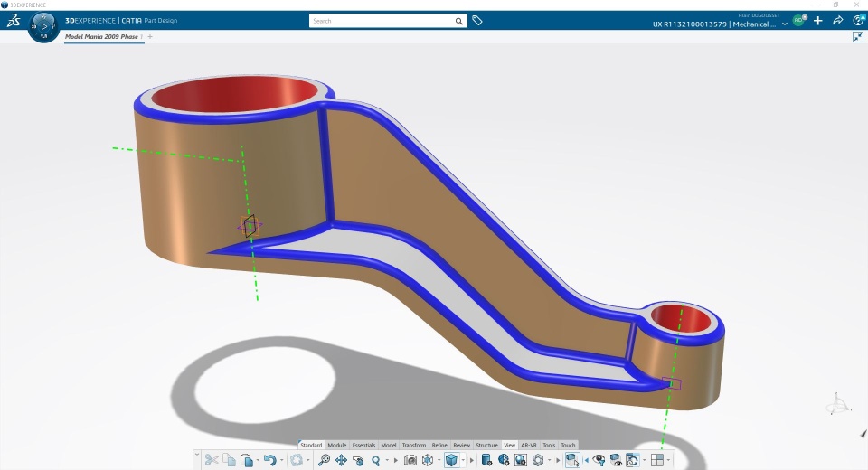This screenshot has height=470, width=868.
Task: Open the Dassault 3DS logo menu
Action: [14, 21]
